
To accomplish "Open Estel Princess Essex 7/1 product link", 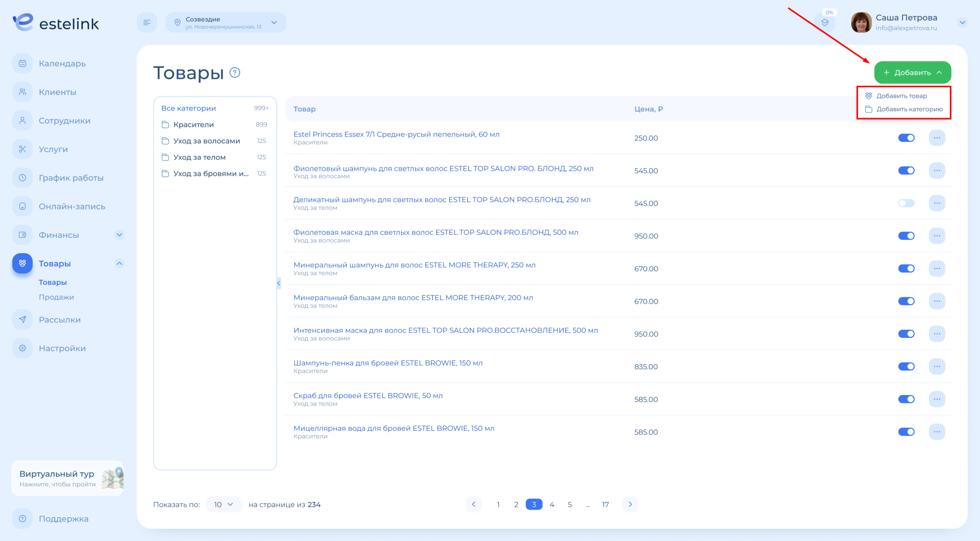I will 396,134.
